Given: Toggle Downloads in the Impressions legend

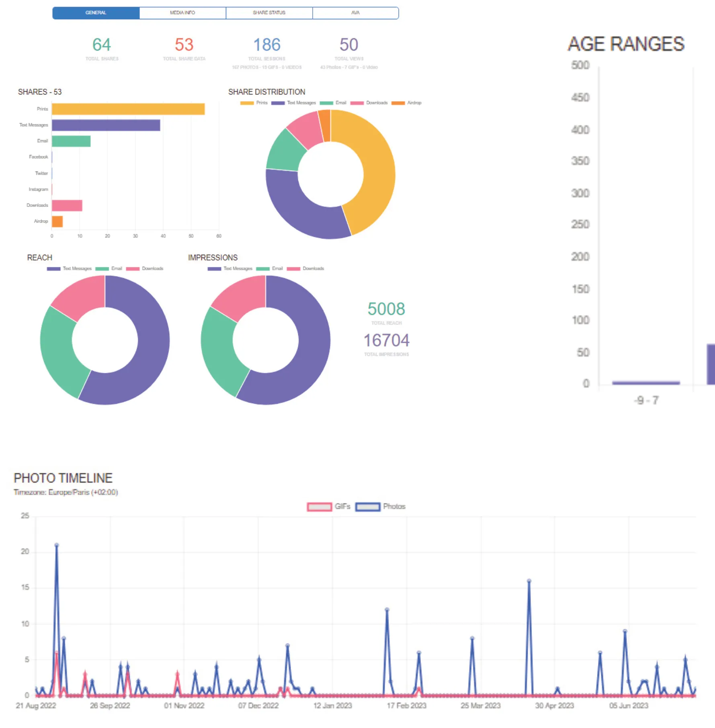Looking at the screenshot, I should [305, 269].
